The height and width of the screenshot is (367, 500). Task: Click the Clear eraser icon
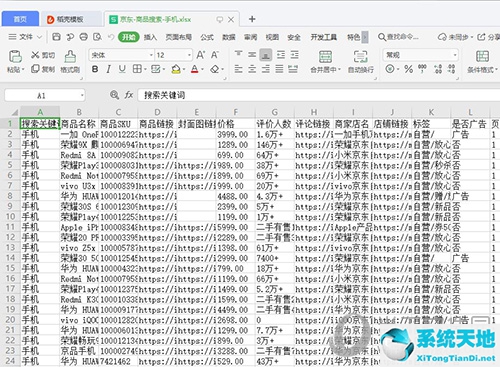point(215,69)
